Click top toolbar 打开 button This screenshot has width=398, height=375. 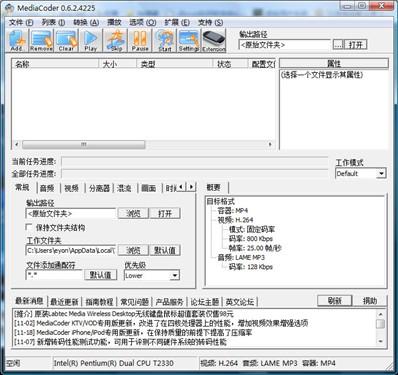point(356,45)
